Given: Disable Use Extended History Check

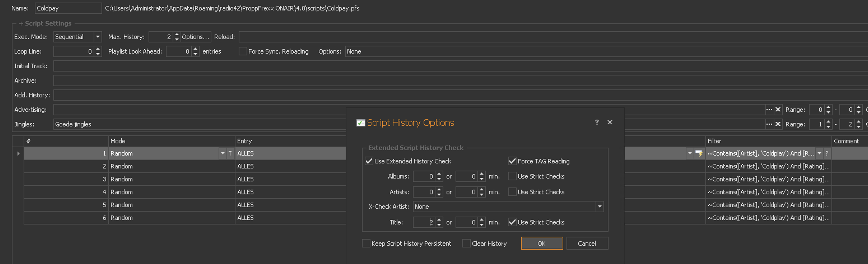Looking at the screenshot, I should [x=369, y=161].
